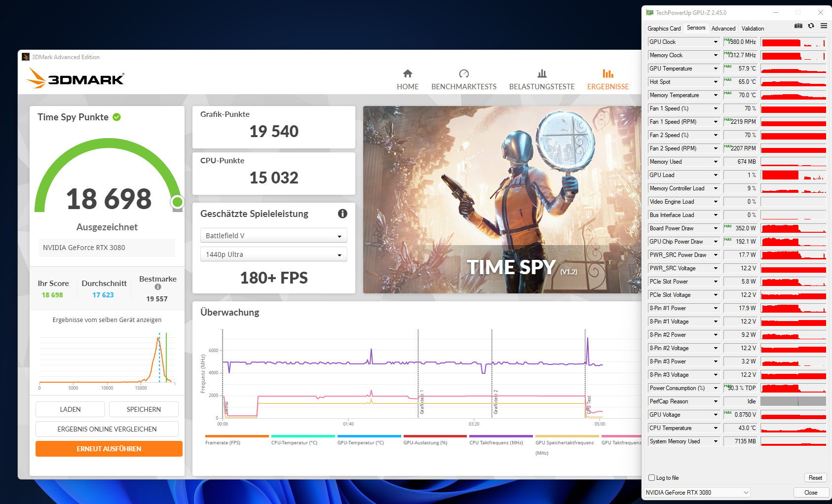Click ERGEBNIS ONLINE VERGLEICHEN button
The width and height of the screenshot is (832, 504).
[x=107, y=429]
